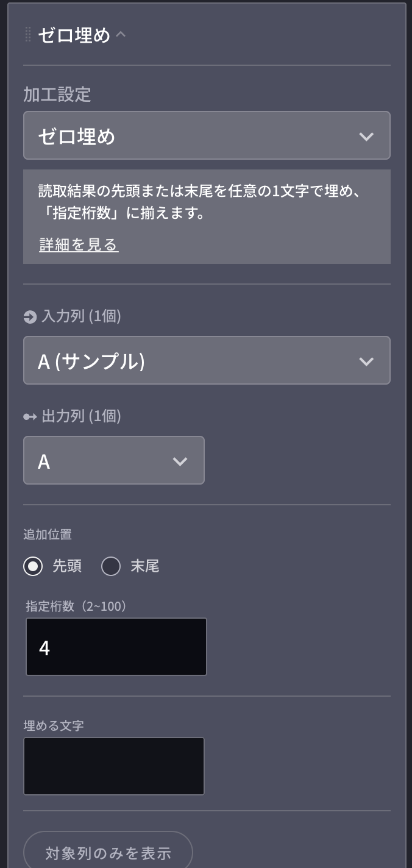The height and width of the screenshot is (868, 412).
Task: Click the chevron inside the 入力列 dropdown
Action: click(x=366, y=360)
